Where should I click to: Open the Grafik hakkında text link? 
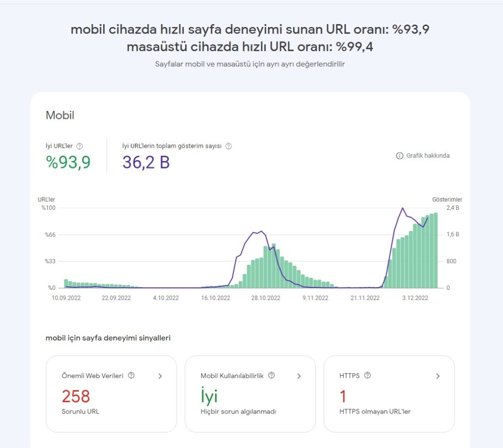[427, 156]
